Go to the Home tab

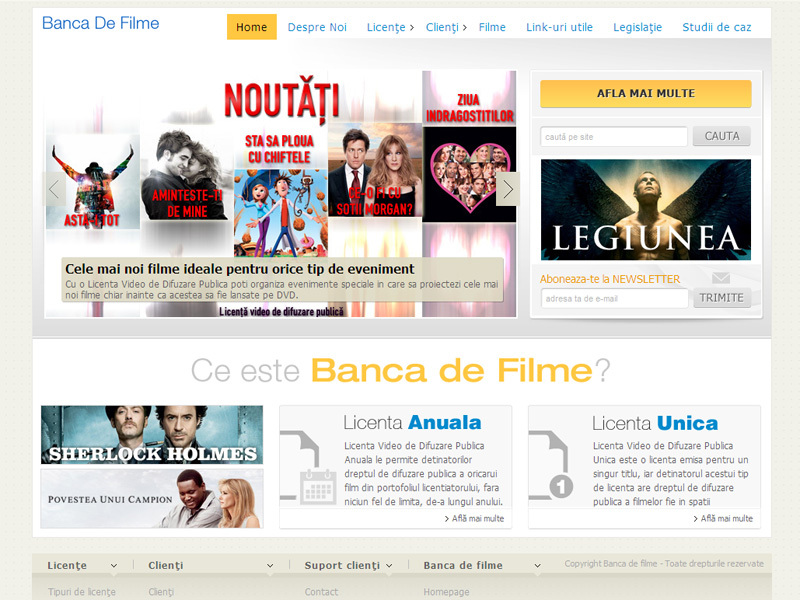coord(252,27)
